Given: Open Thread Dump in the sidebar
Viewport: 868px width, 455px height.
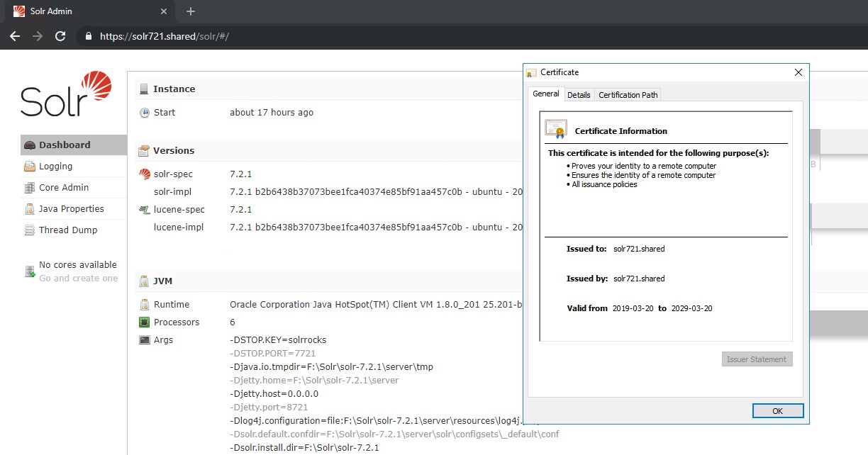Looking at the screenshot, I should [x=74, y=230].
